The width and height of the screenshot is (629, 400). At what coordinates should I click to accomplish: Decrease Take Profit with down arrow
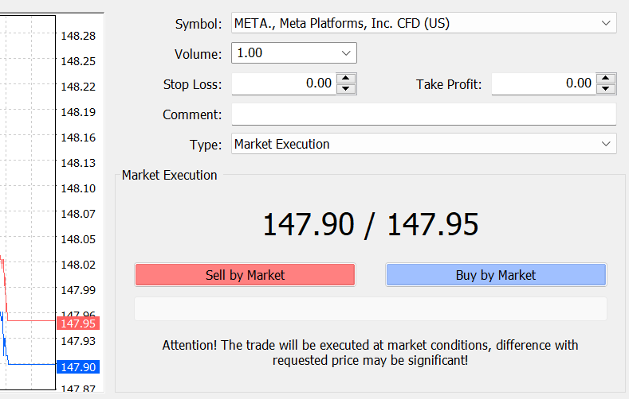[x=606, y=89]
